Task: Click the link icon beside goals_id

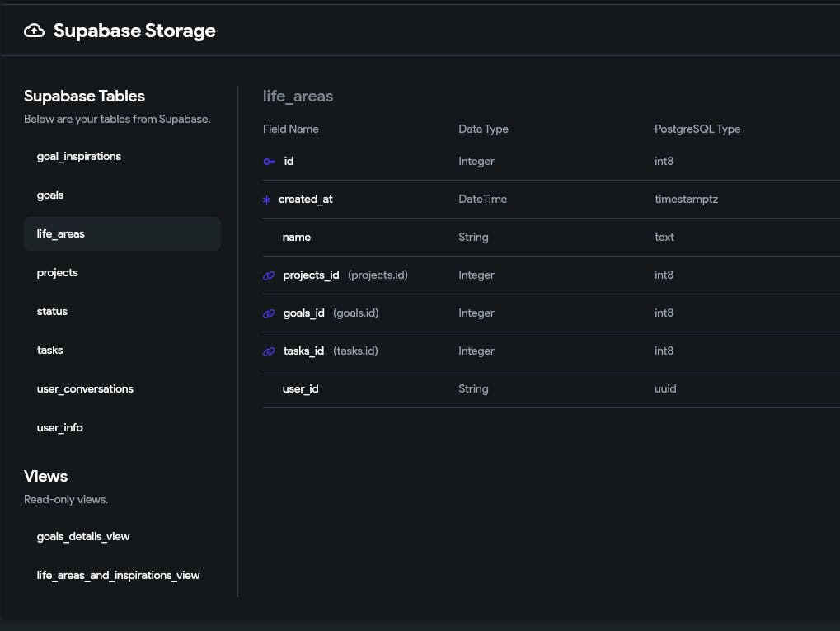Action: pyautogui.click(x=269, y=313)
